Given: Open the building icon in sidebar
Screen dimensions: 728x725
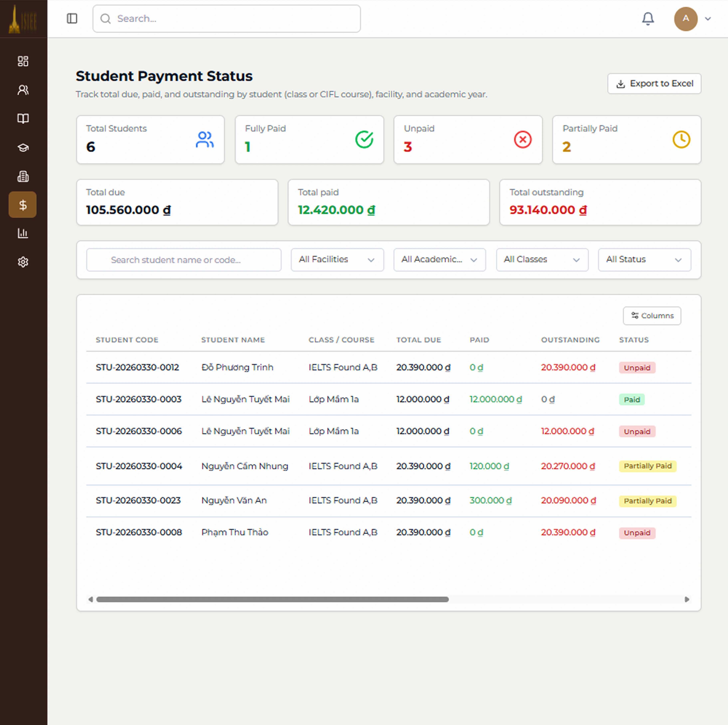Looking at the screenshot, I should click(23, 176).
